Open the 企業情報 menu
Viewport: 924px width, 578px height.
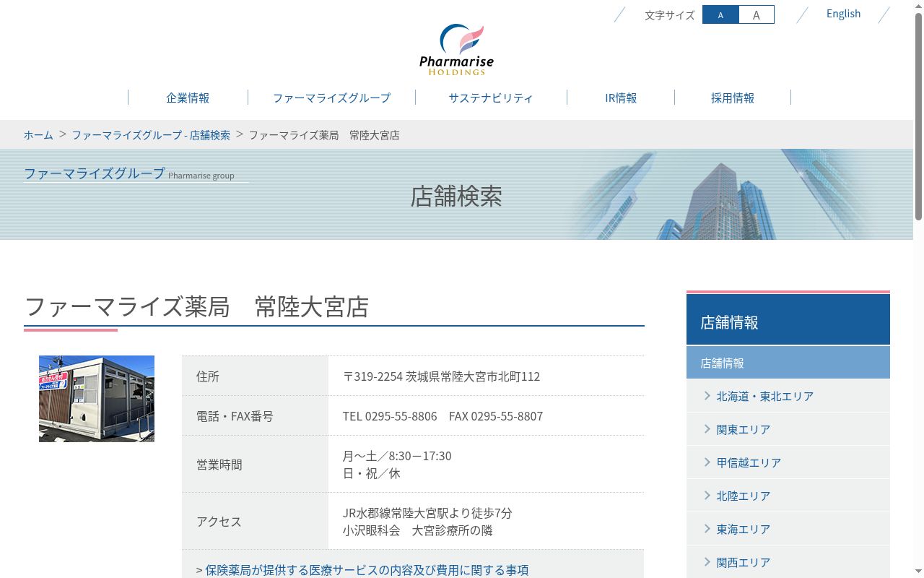click(x=188, y=98)
